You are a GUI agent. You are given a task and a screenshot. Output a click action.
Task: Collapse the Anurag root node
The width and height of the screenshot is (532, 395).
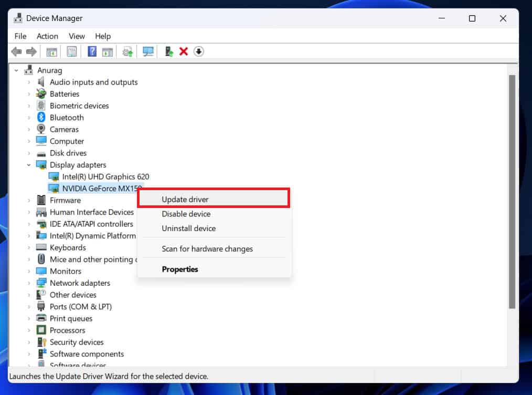tap(16, 70)
